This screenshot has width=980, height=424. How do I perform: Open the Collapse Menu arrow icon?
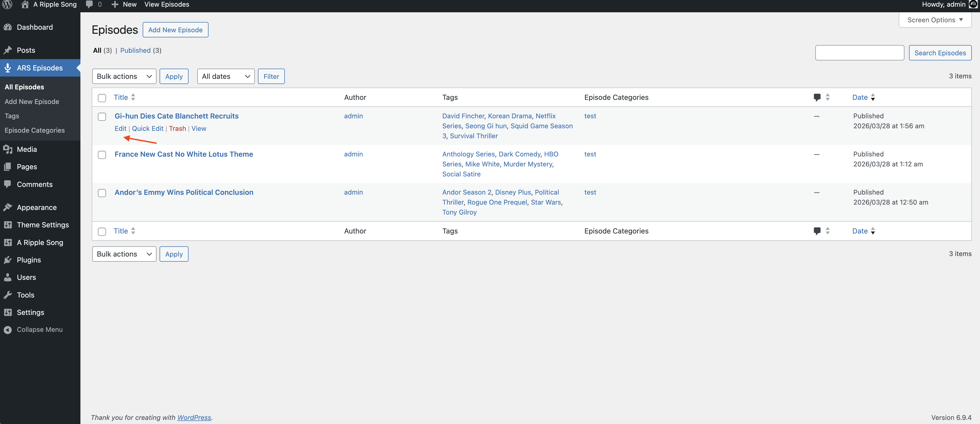point(8,329)
